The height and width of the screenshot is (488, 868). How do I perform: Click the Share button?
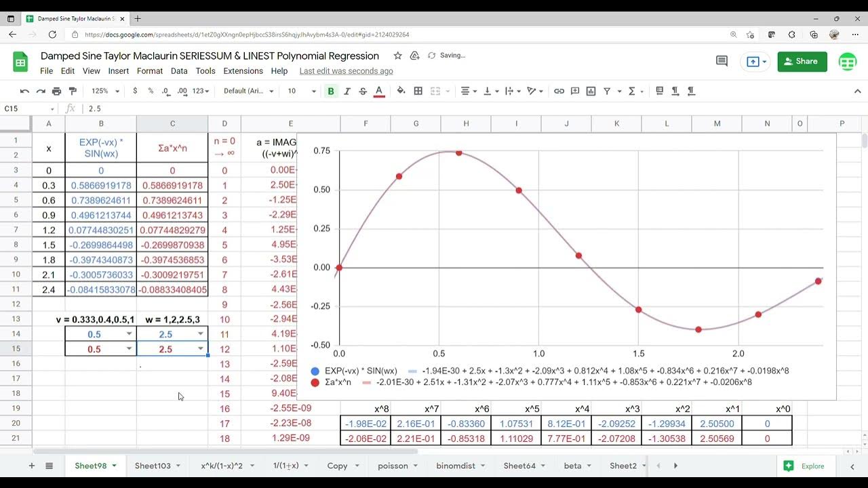pos(802,61)
